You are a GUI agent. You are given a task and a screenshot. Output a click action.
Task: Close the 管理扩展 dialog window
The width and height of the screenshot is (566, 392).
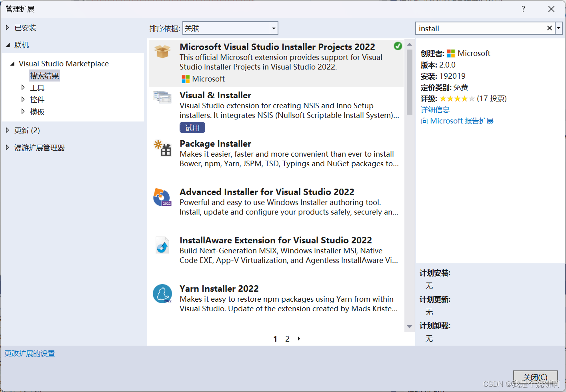pyautogui.click(x=551, y=9)
